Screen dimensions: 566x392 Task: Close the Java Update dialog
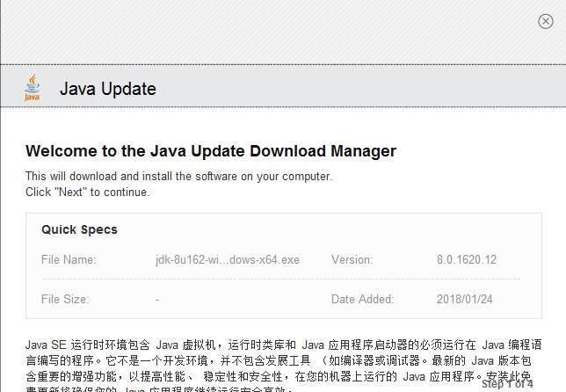pos(545,22)
